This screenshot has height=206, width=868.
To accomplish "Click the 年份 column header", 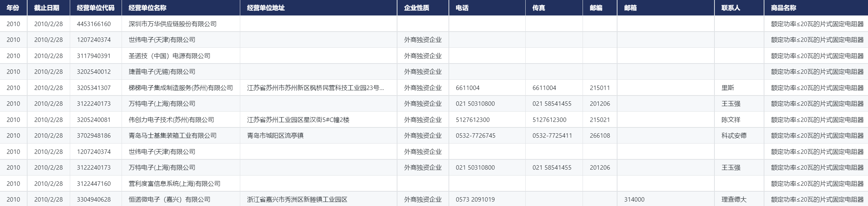I will 13,8.
